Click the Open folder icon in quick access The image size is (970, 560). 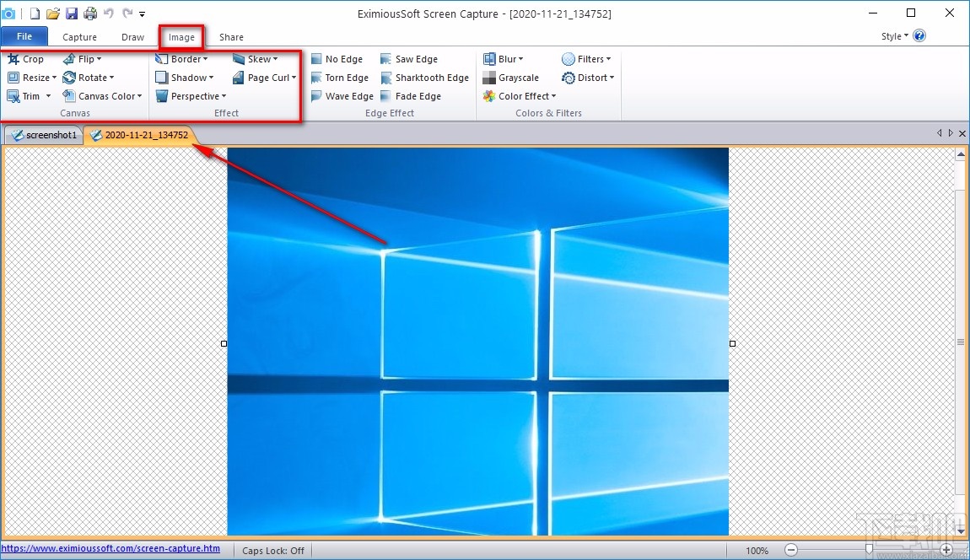[x=53, y=13]
